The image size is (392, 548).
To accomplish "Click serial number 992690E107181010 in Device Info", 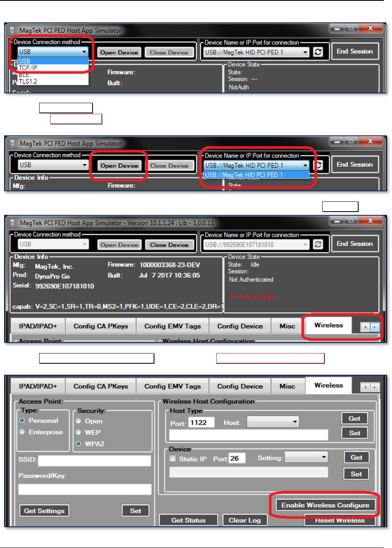I will click(x=64, y=286).
